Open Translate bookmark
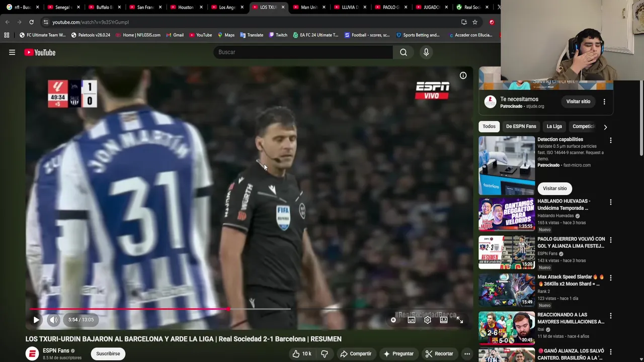 [x=252, y=35]
